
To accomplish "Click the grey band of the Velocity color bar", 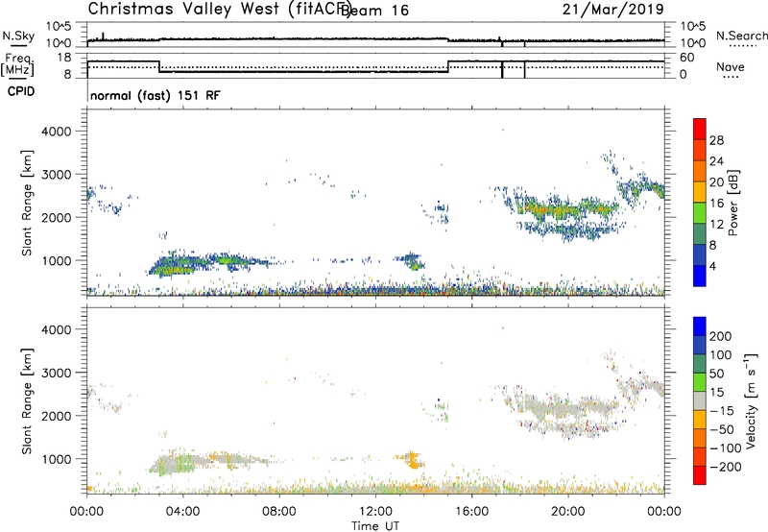I will pyautogui.click(x=700, y=401).
